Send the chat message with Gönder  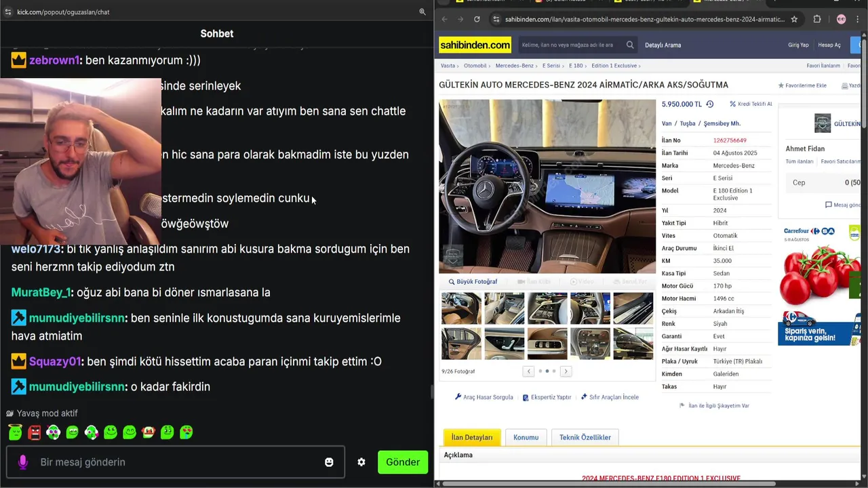tap(403, 462)
